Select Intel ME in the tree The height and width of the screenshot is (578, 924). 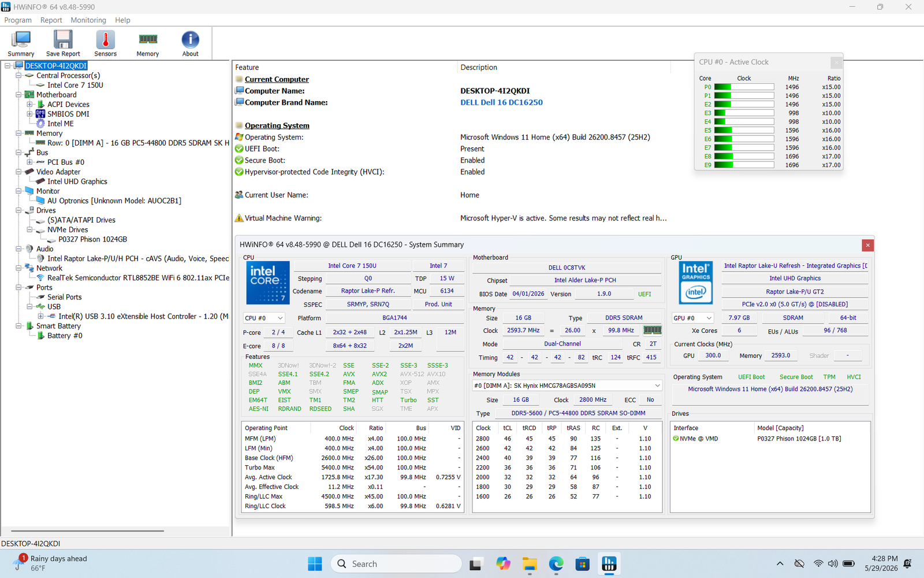[60, 124]
